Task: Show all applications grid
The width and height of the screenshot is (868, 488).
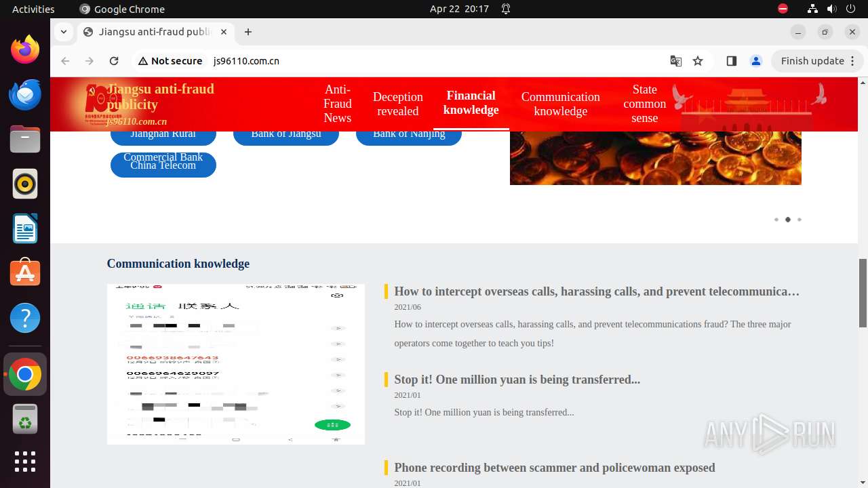Action: tap(25, 462)
